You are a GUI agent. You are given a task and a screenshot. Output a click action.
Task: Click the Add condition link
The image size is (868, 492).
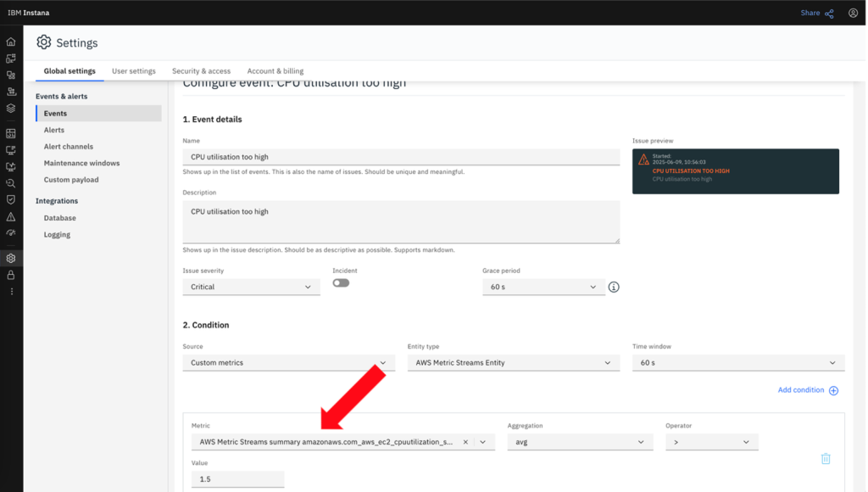(x=800, y=390)
